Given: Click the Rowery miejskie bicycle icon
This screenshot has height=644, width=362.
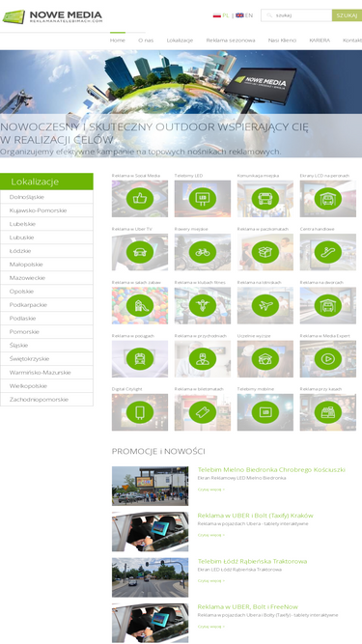Looking at the screenshot, I should [203, 252].
